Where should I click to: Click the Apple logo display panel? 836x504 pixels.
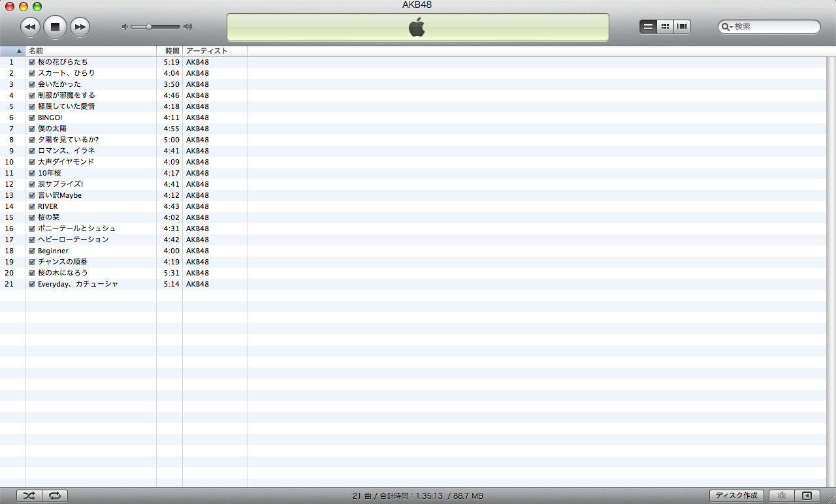(418, 27)
